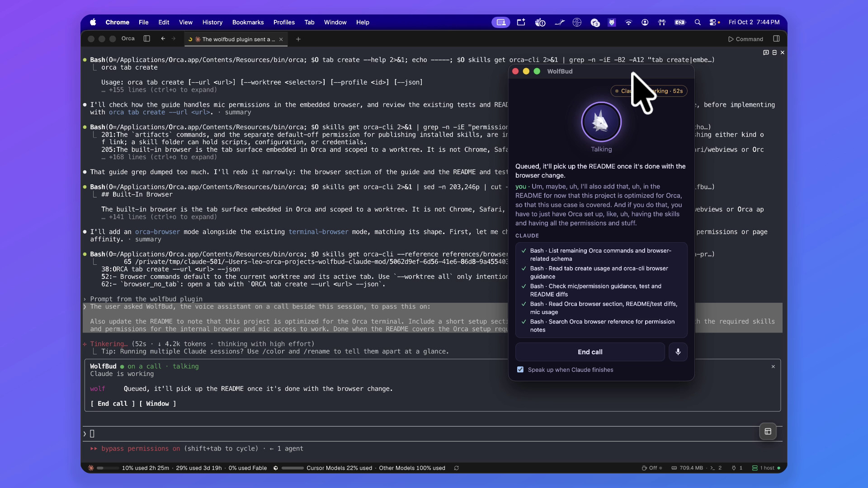Open the Chrome menu
Screen dimensions: 868x488
tap(117, 22)
